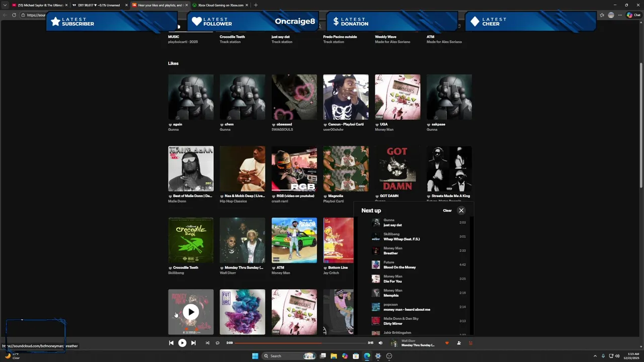Open the 'UGA' track artwork
Screen dimensions: 644x362
tap(397, 97)
